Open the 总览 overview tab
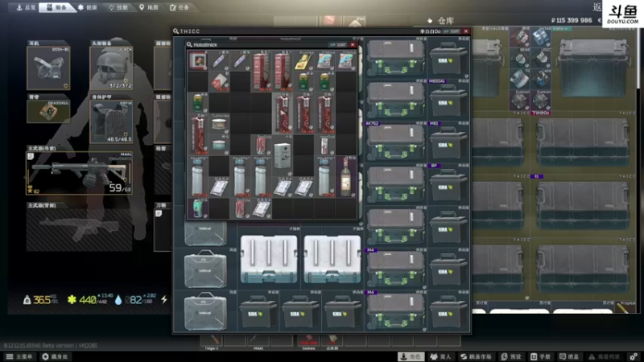The image size is (644, 362). (26, 7)
